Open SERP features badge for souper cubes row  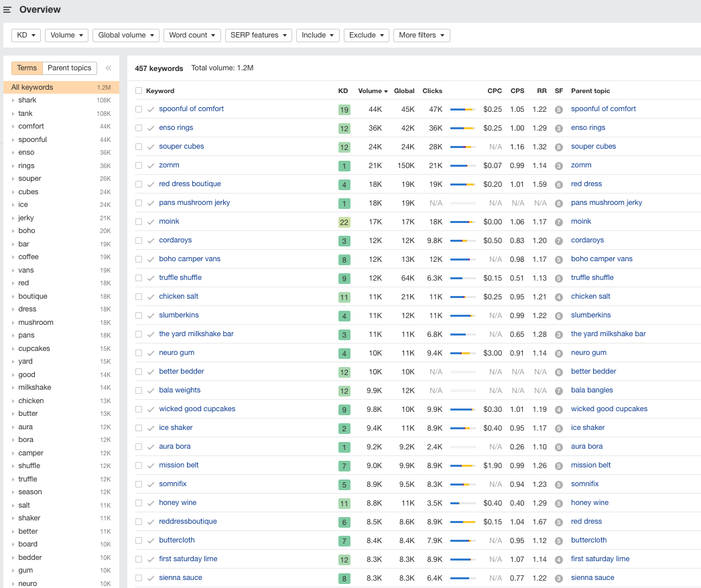click(x=559, y=147)
